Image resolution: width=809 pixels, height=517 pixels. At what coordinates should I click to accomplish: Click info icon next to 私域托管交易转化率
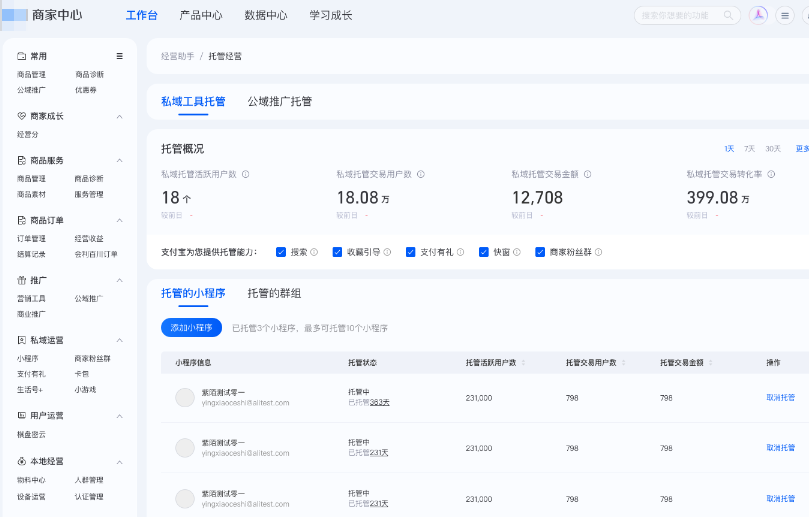(771, 174)
